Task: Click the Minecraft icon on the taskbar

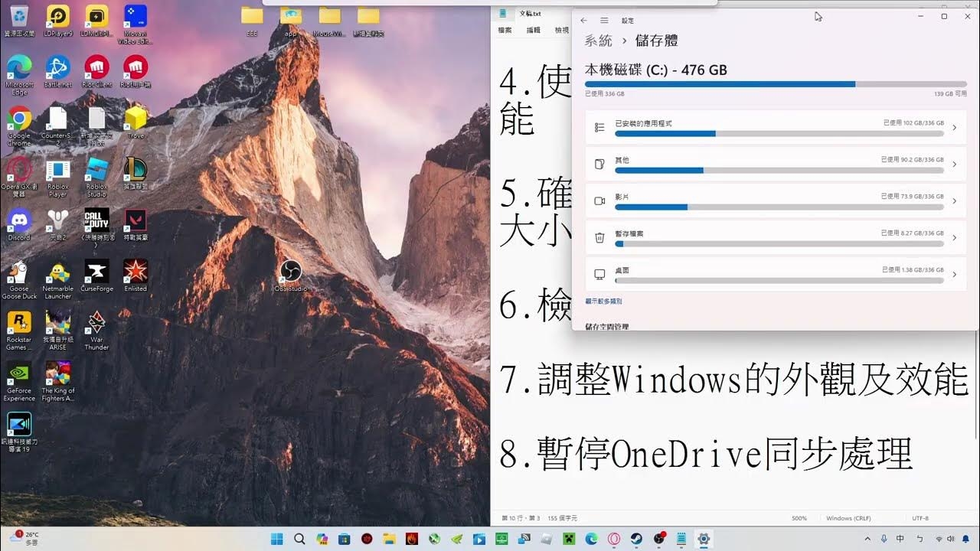Action: pos(569,539)
